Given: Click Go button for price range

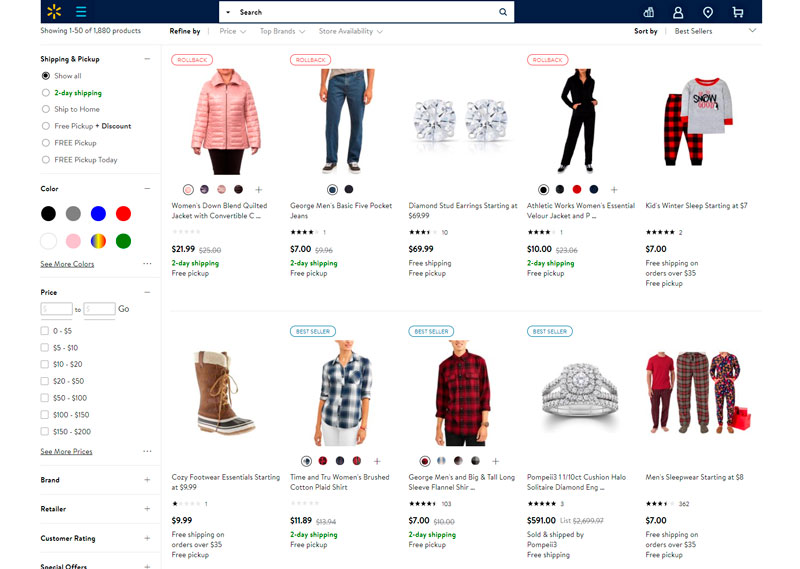Looking at the screenshot, I should (x=124, y=309).
